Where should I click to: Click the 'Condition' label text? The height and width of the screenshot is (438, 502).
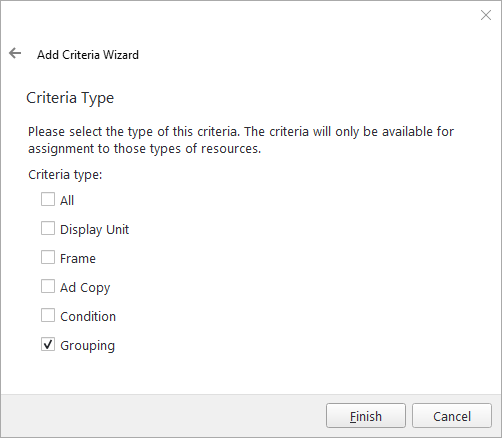tap(88, 316)
